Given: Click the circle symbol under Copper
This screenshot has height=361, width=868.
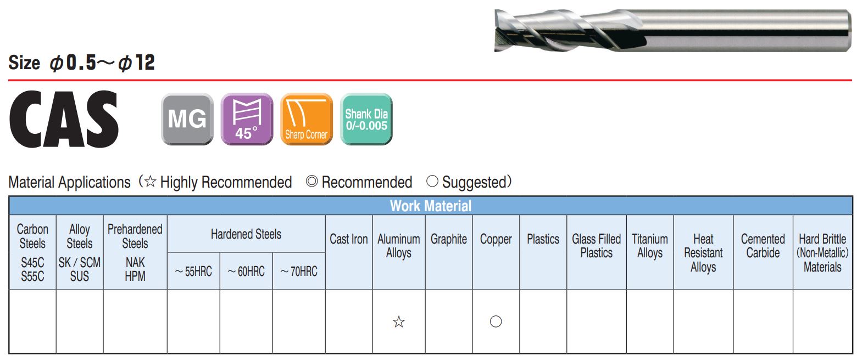Looking at the screenshot, I should (496, 321).
